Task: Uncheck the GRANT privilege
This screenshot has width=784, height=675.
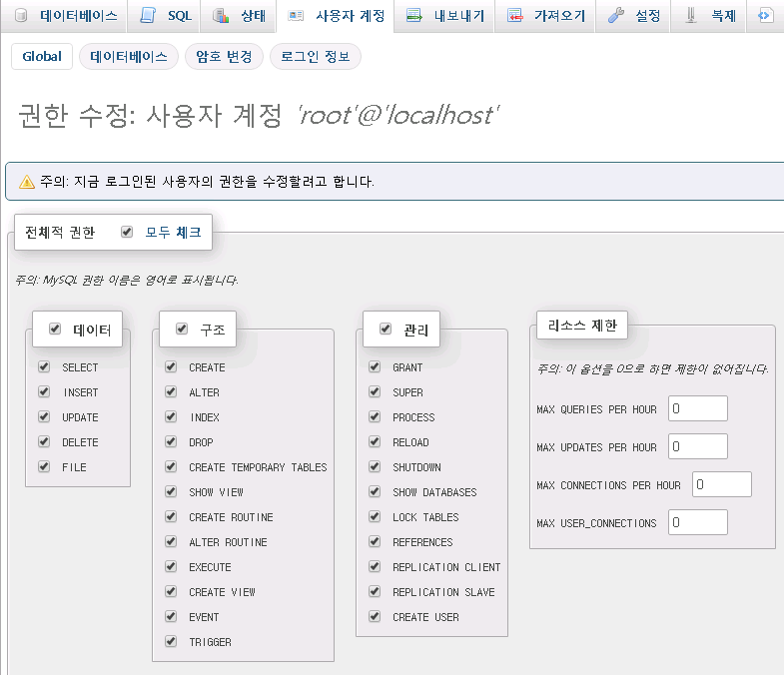Action: [x=375, y=366]
